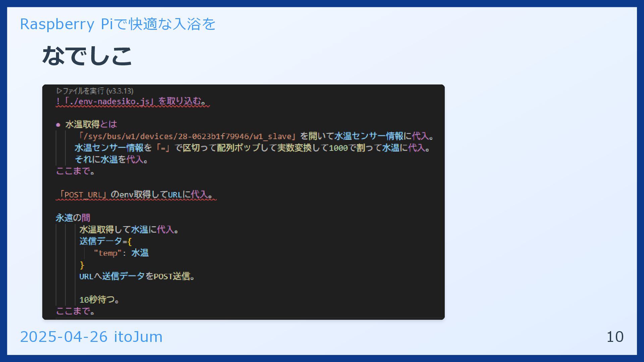
Task: Click the 10秒待つ line
Action: (99, 300)
